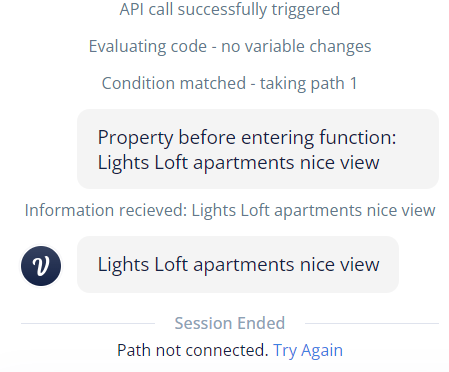The image size is (449, 372).
Task: Click the word 'Again' in Try Again
Action: 322,351
